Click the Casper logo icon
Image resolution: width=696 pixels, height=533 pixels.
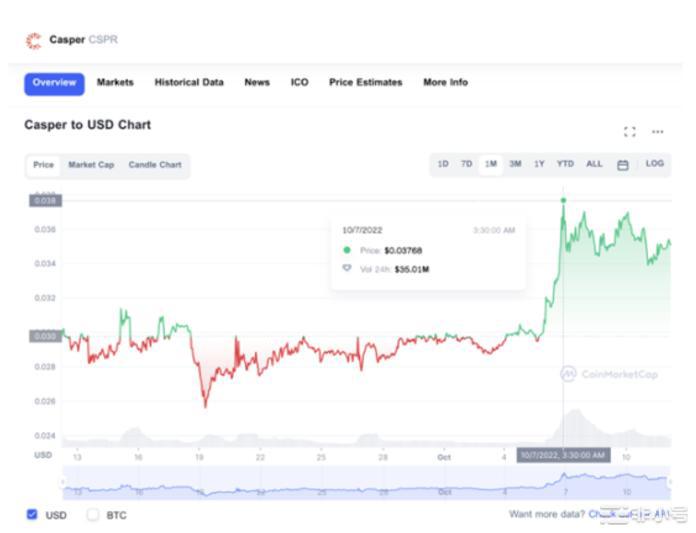coord(33,40)
